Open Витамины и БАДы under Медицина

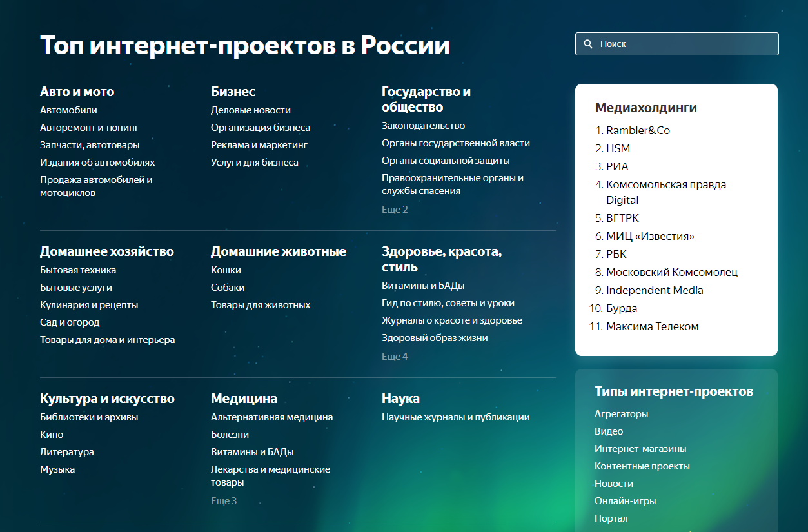pyautogui.click(x=252, y=452)
